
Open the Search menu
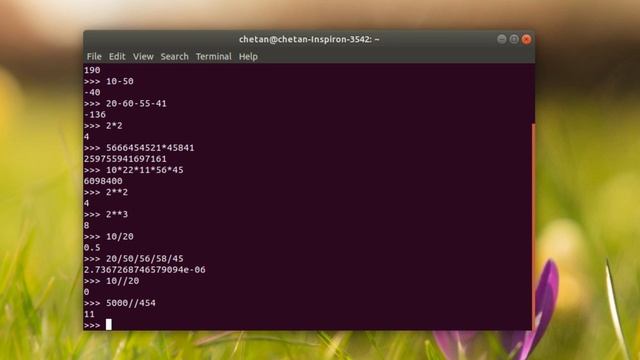(174, 56)
